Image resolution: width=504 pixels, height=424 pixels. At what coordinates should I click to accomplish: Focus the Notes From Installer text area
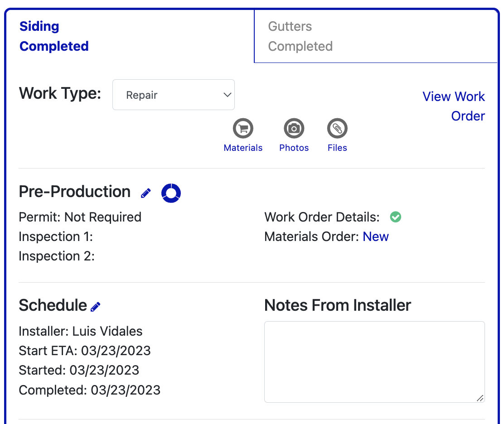[x=374, y=362]
